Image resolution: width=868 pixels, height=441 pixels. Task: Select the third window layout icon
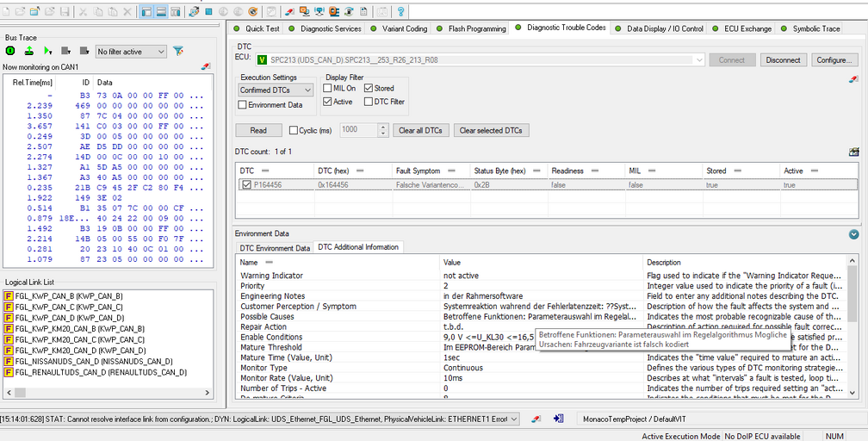(176, 11)
